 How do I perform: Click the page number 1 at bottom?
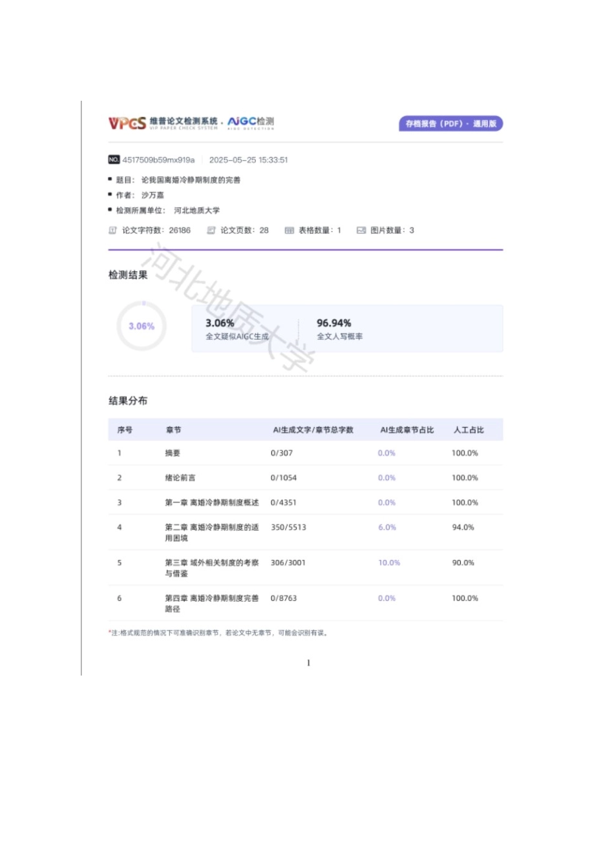click(308, 663)
